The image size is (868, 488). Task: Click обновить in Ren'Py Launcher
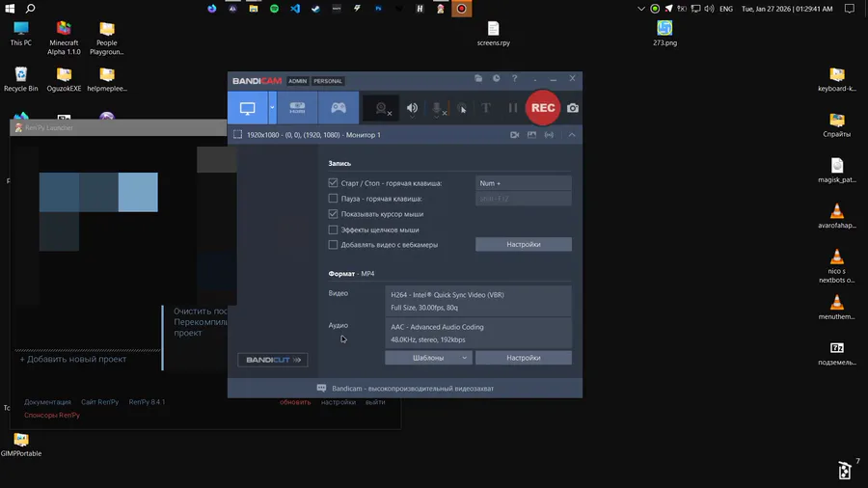[295, 402]
